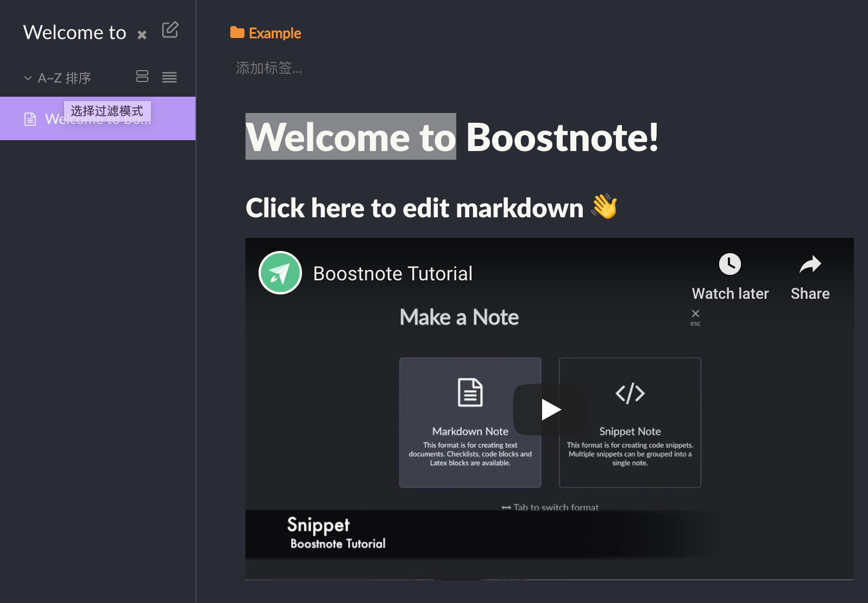The width and height of the screenshot is (868, 603).
Task: Switch to the default list view icon
Action: tap(142, 77)
